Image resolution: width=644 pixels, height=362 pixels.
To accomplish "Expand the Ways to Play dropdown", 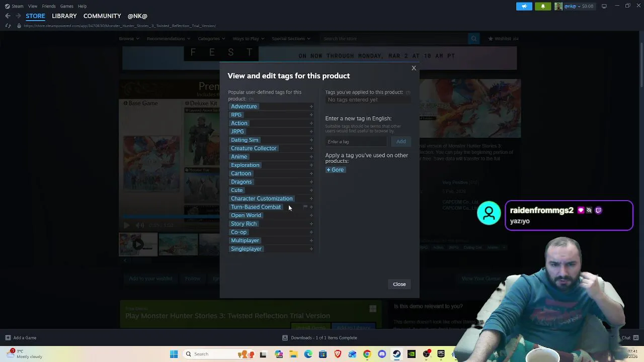I will [248, 39].
